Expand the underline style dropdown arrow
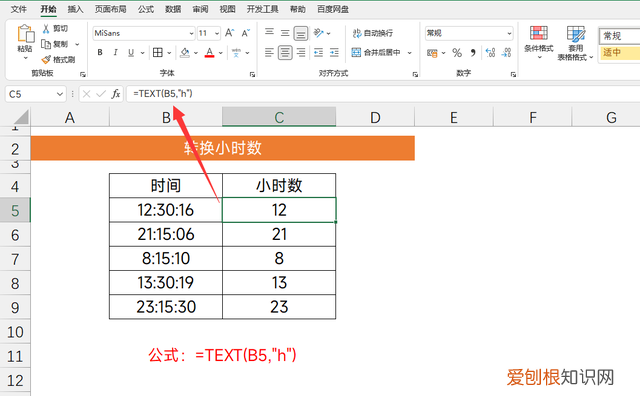 click(142, 53)
